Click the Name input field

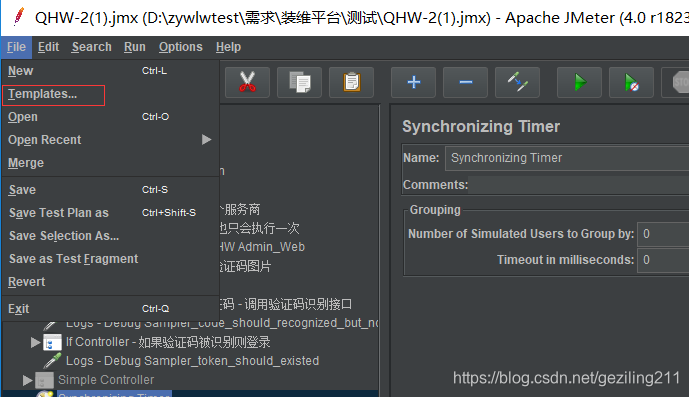(x=567, y=158)
